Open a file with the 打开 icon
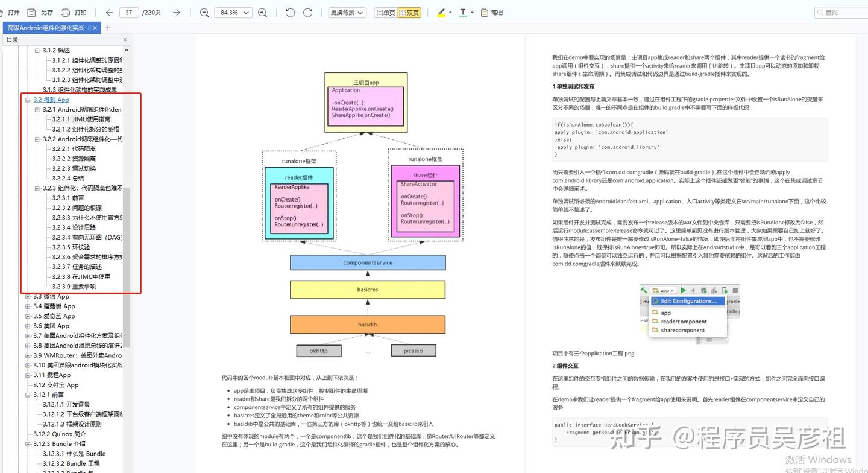The height and width of the screenshot is (473, 868). coord(12,11)
